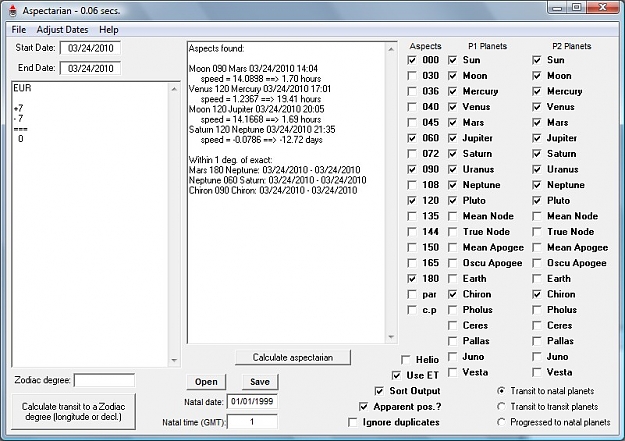Maximize the Aspectarian window
Screen dimensions: 625x441
(576, 8)
